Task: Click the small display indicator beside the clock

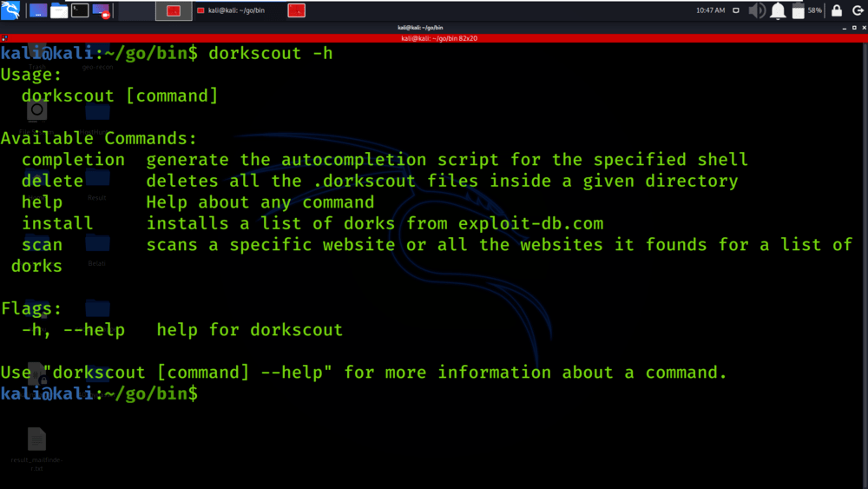Action: (x=736, y=10)
